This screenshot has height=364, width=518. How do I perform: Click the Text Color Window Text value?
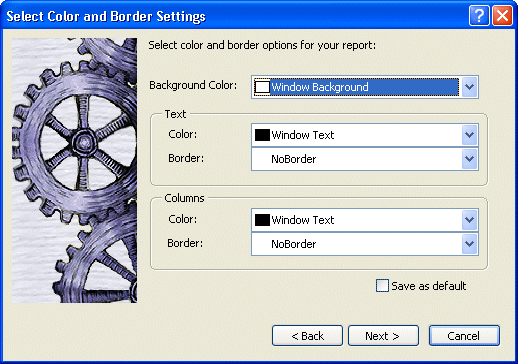click(x=303, y=135)
